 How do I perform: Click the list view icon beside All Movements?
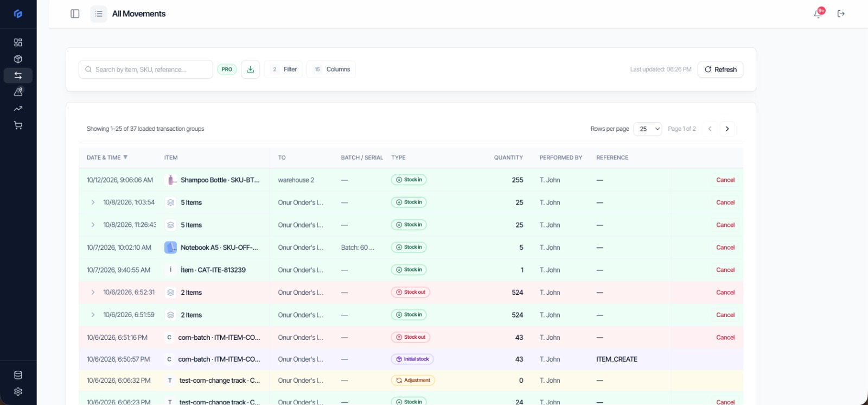[x=99, y=14]
